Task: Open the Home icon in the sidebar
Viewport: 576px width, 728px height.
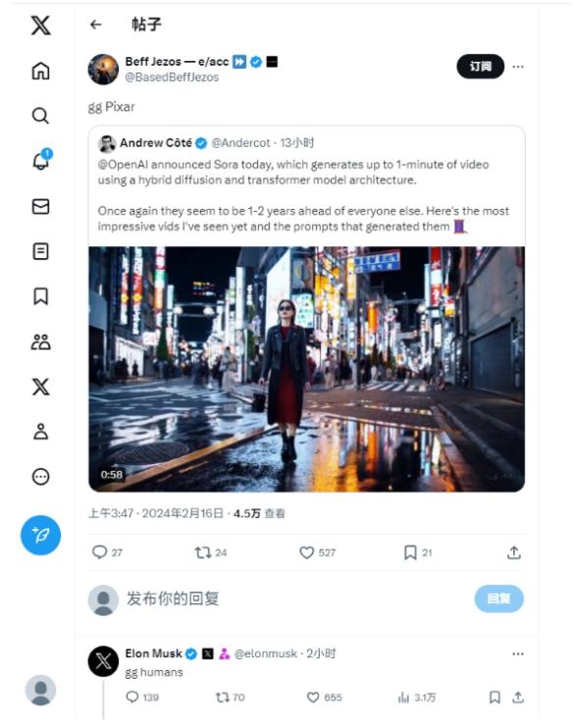Action: (40, 71)
